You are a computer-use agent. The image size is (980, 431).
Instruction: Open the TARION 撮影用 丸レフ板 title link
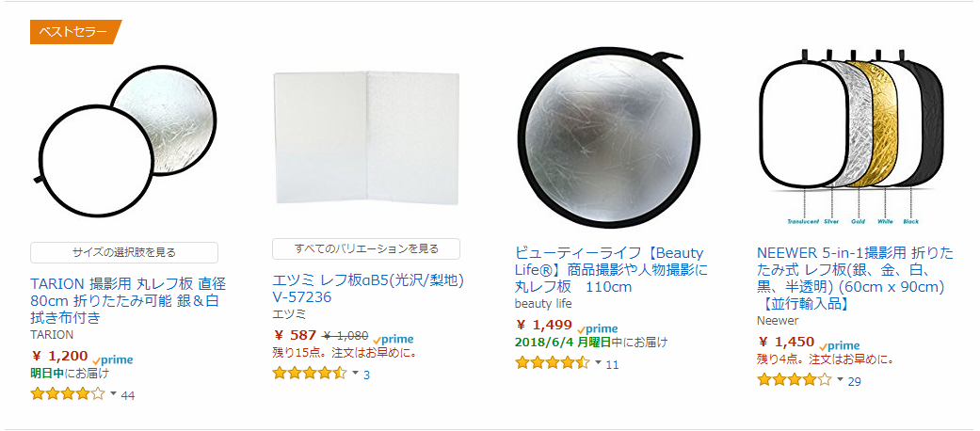pos(128,300)
